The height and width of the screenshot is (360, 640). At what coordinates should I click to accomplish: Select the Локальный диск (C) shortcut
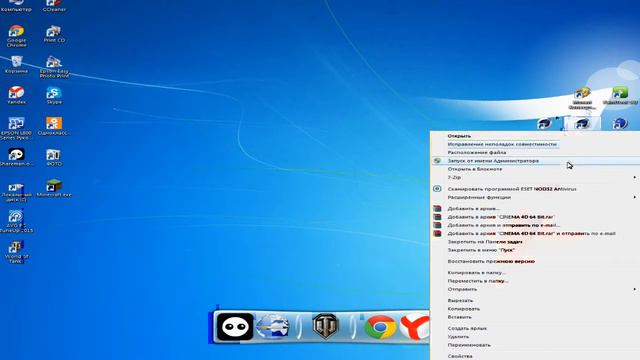(x=16, y=192)
